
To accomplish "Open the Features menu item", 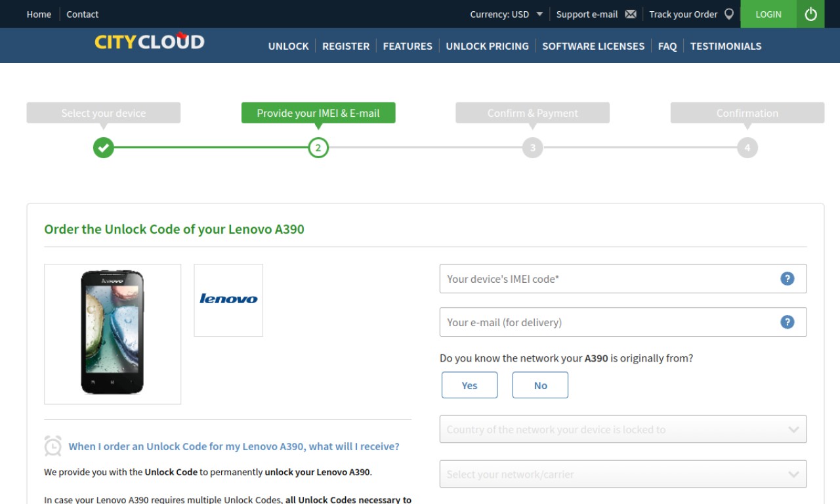I will point(408,46).
